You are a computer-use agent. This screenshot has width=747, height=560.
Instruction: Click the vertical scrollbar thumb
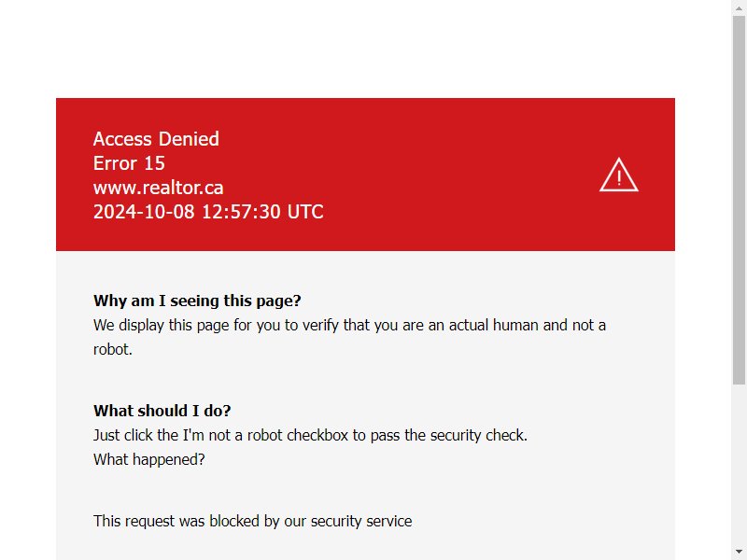pos(739,200)
